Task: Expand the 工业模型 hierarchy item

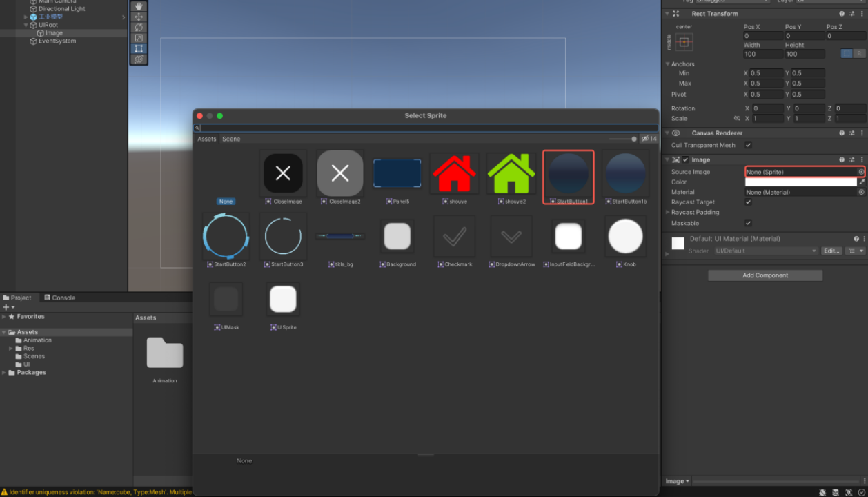Action: coord(26,17)
